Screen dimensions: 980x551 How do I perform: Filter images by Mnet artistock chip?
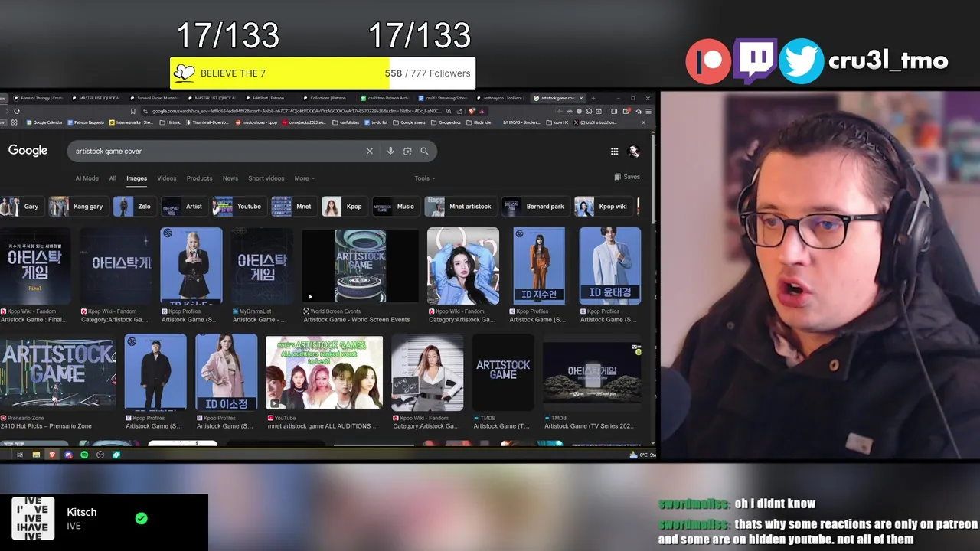(461, 207)
